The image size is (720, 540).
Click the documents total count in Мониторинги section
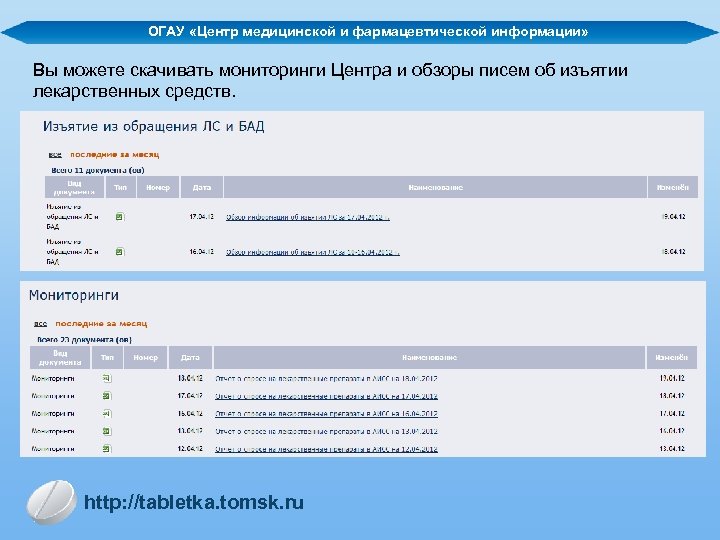(84, 340)
